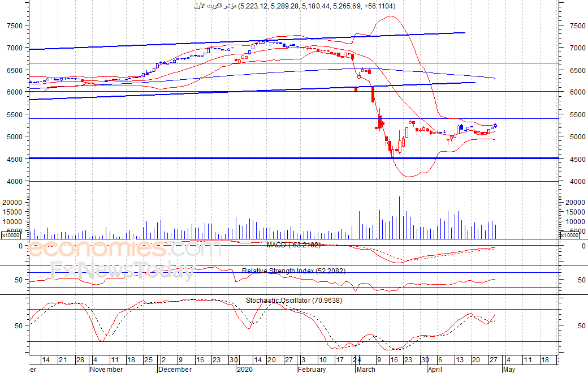Click the tallest March volume bar

[x=399, y=218]
